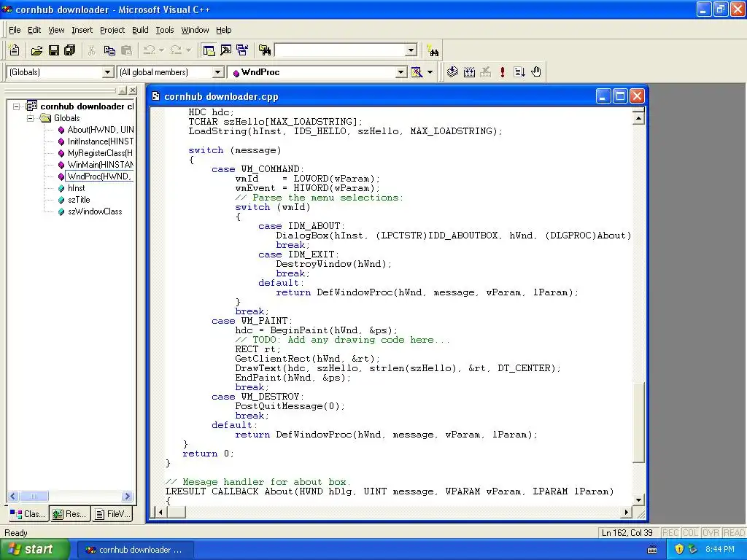Open the View menu
The width and height of the screenshot is (747, 560).
[56, 30]
